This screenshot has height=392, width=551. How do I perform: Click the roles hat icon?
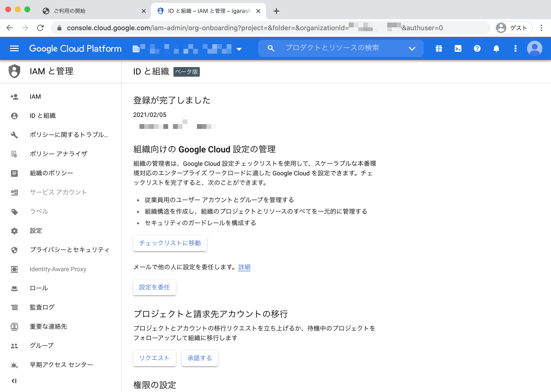pyautogui.click(x=14, y=288)
